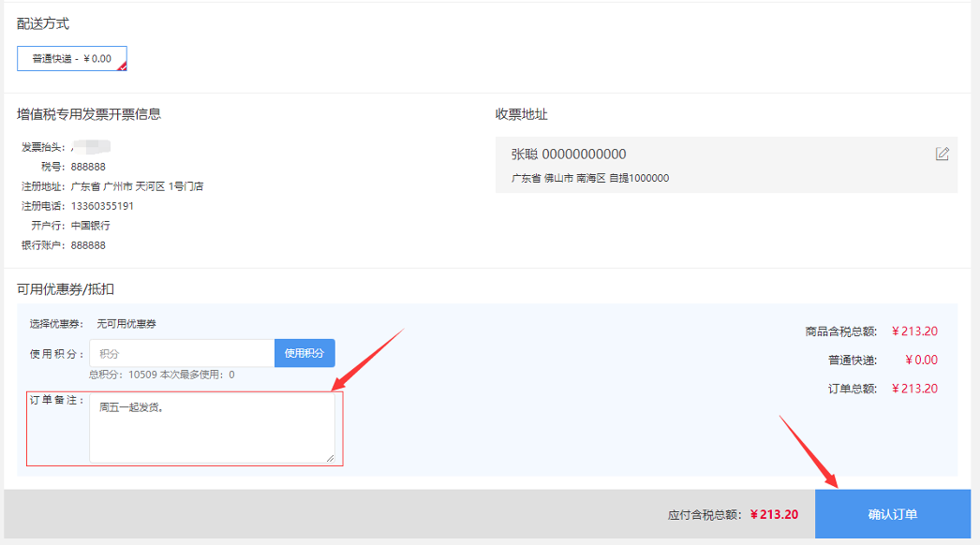Click the edit icon on address card
Image resolution: width=980 pixels, height=545 pixels.
click(942, 155)
